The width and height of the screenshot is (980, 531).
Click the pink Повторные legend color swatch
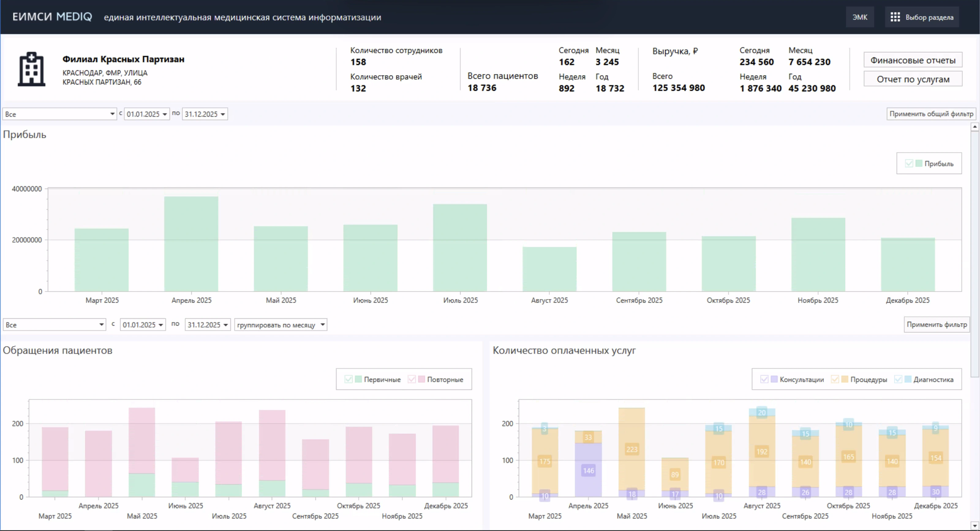[x=421, y=379]
